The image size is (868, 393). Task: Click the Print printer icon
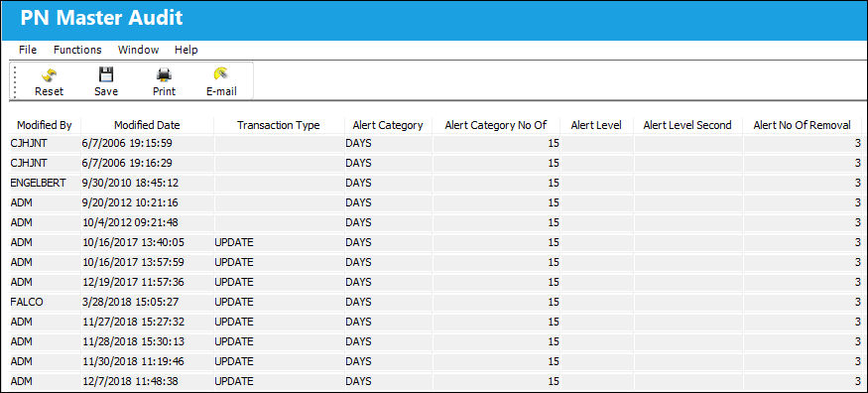tap(164, 73)
